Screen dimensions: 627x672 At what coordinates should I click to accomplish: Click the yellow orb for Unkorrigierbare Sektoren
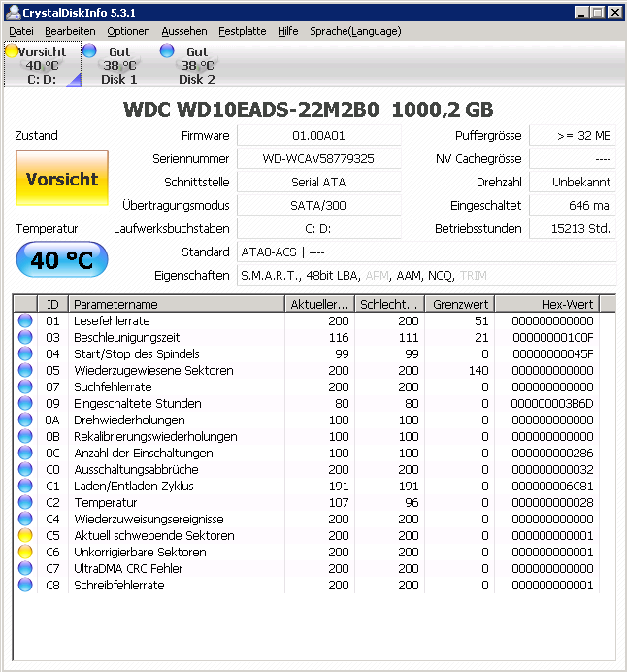25,552
